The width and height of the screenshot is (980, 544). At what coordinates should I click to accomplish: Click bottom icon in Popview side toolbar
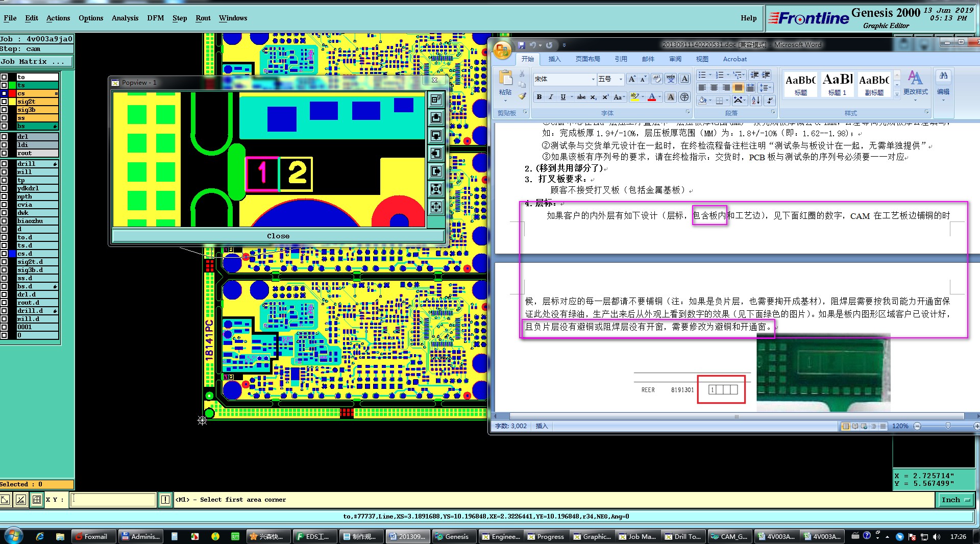coord(436,207)
